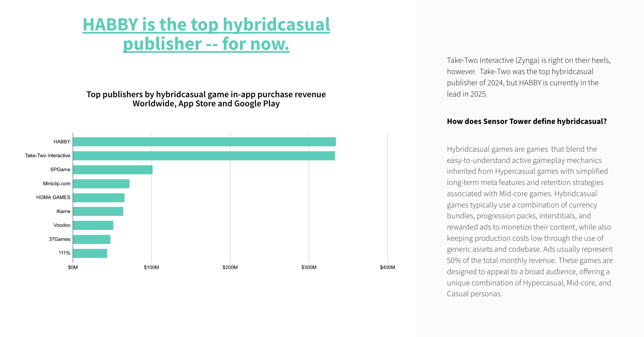Click the HABBY revenue bar
This screenshot has width=644, height=337.
pos(204,142)
